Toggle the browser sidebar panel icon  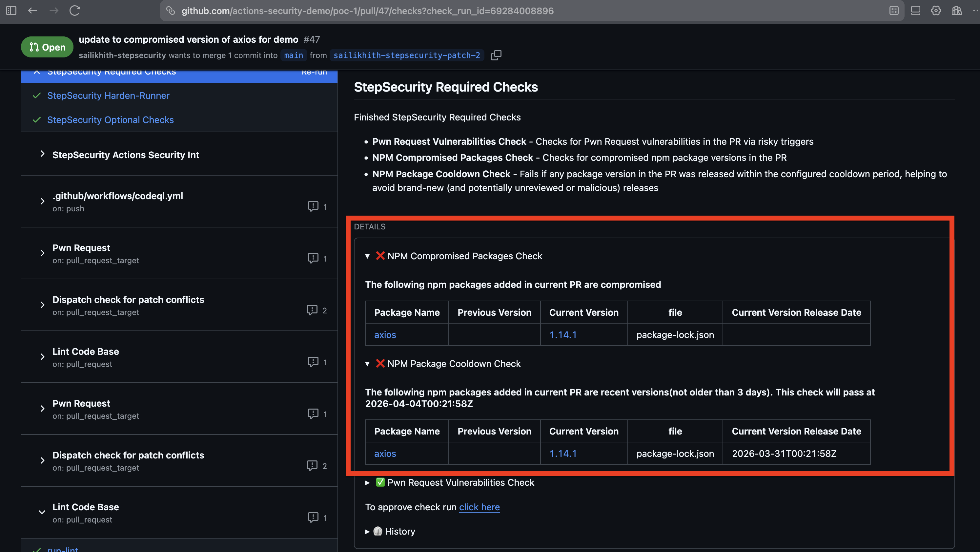click(x=11, y=11)
